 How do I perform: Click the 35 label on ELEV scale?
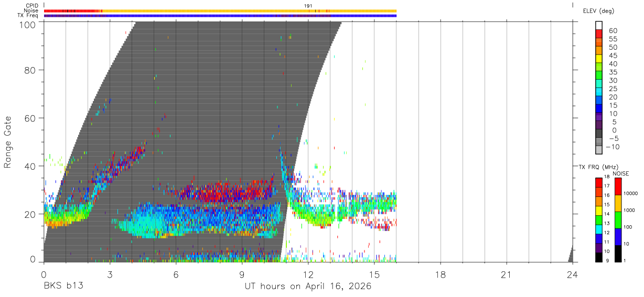(x=613, y=72)
